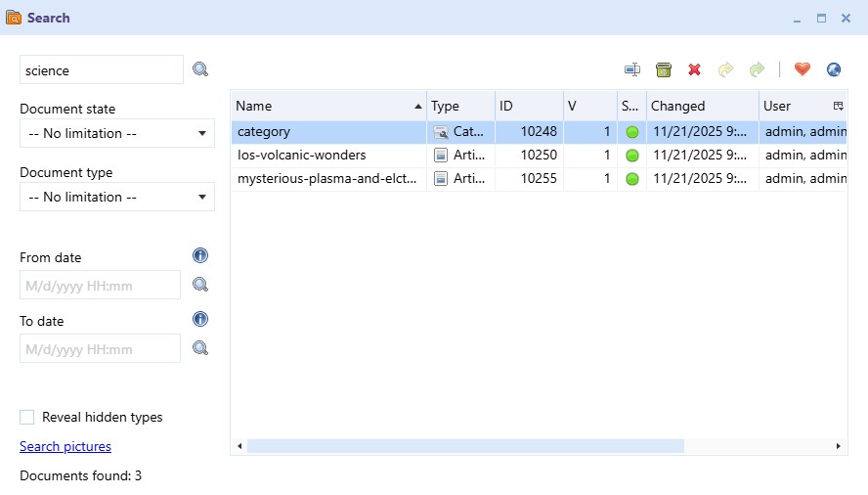Click the column chooser icon in User header
This screenshot has height=495, width=868.
click(838, 106)
